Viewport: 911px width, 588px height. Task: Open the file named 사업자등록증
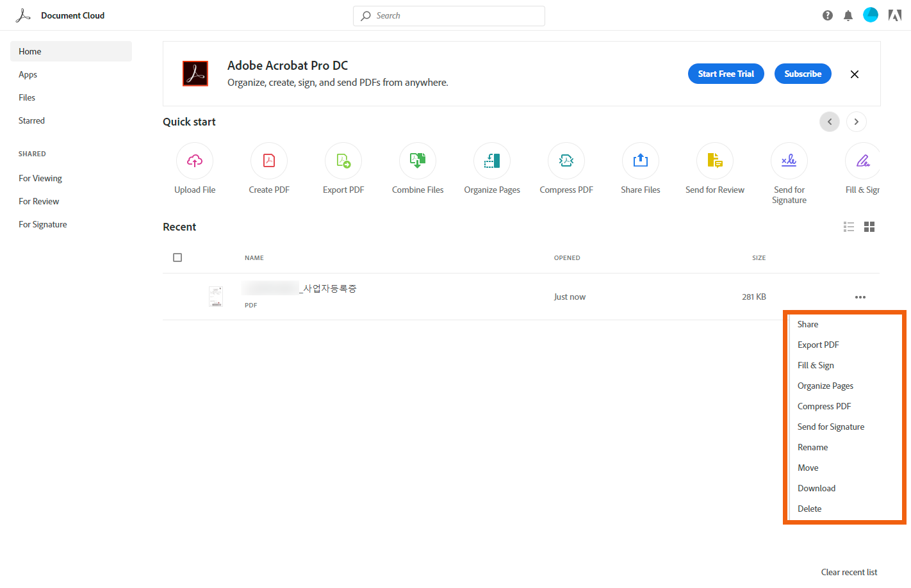pyautogui.click(x=299, y=289)
